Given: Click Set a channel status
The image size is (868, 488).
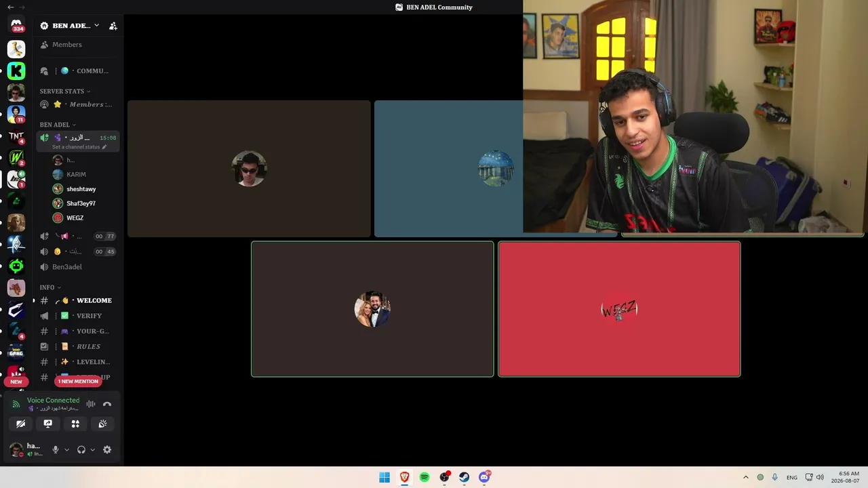Looking at the screenshot, I should (x=79, y=147).
